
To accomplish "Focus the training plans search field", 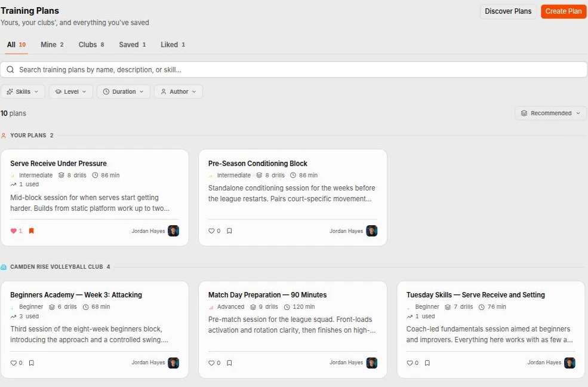I will click(294, 70).
